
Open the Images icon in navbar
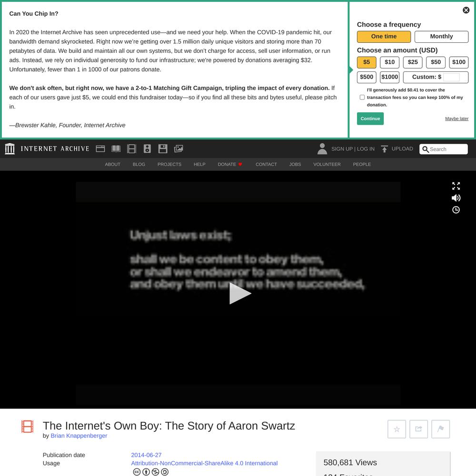point(178,149)
